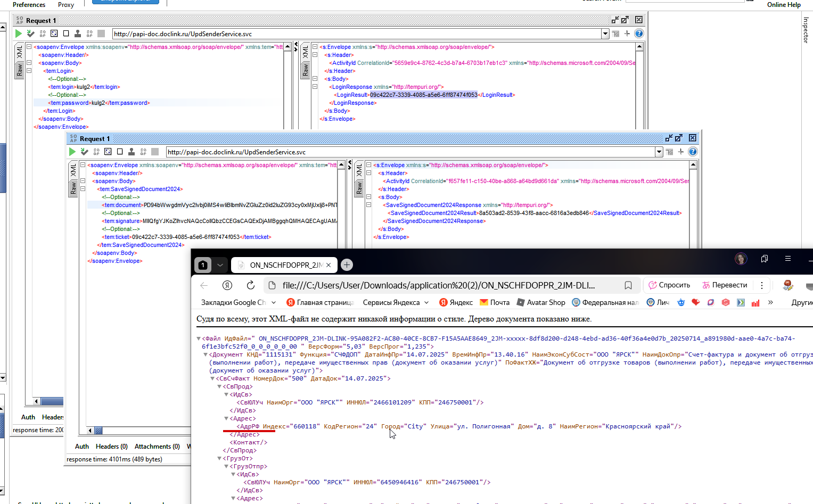The height and width of the screenshot is (504, 813).
Task: Expand endpoint dropdown in SaveSignedDocument2024 request window
Action: pos(659,152)
